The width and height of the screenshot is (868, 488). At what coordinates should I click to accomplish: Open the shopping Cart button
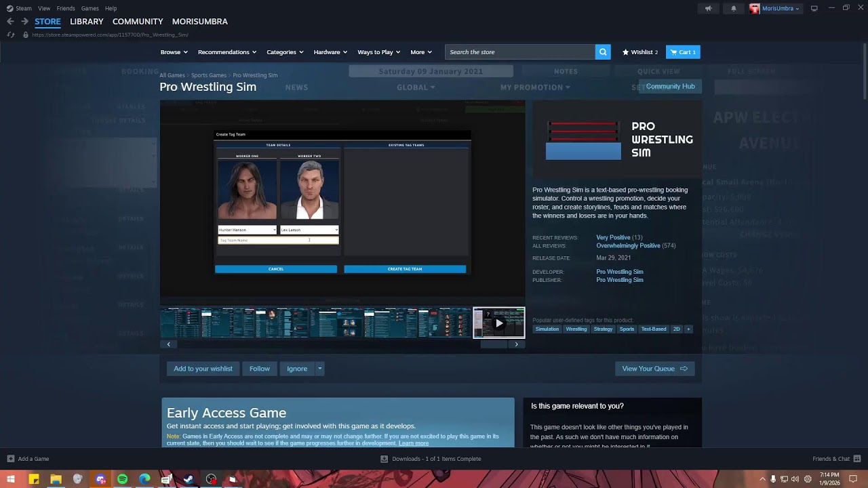pos(683,52)
